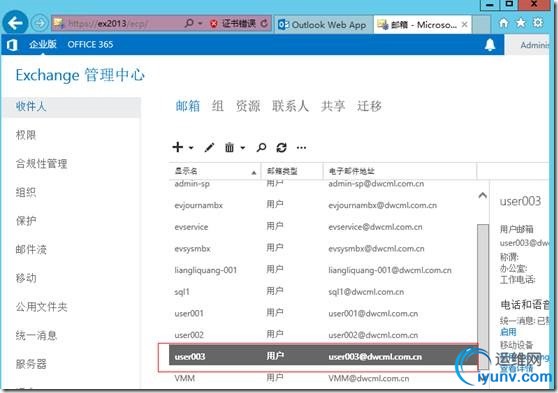Switch to the 邮箱 tab

188,106
